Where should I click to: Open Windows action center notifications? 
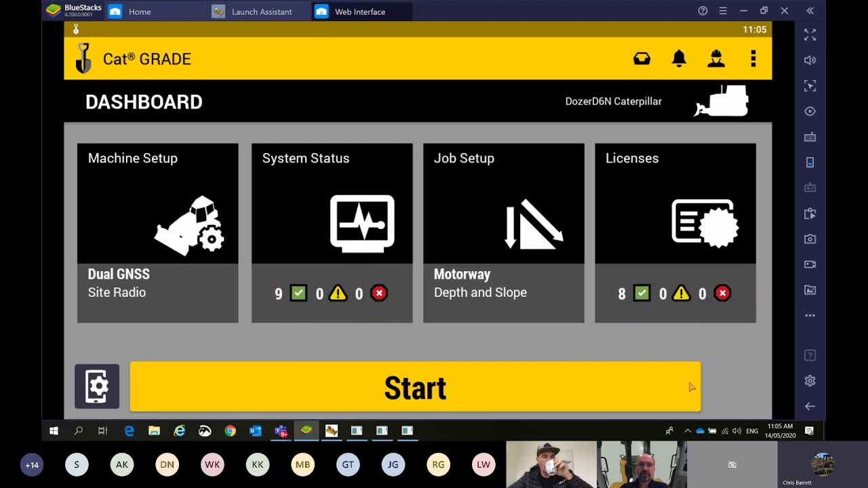tap(809, 430)
